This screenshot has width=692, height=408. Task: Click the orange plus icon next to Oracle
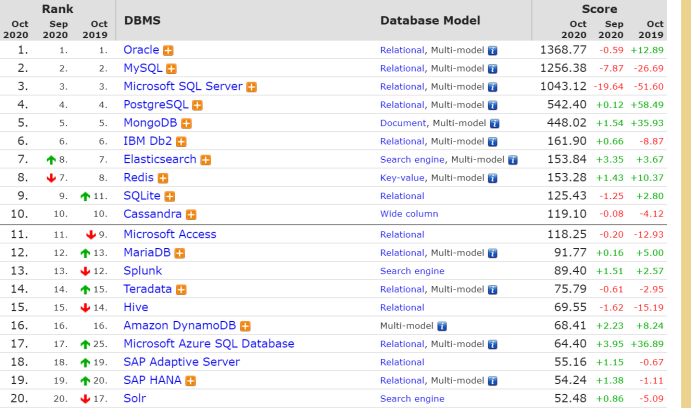coord(168,51)
